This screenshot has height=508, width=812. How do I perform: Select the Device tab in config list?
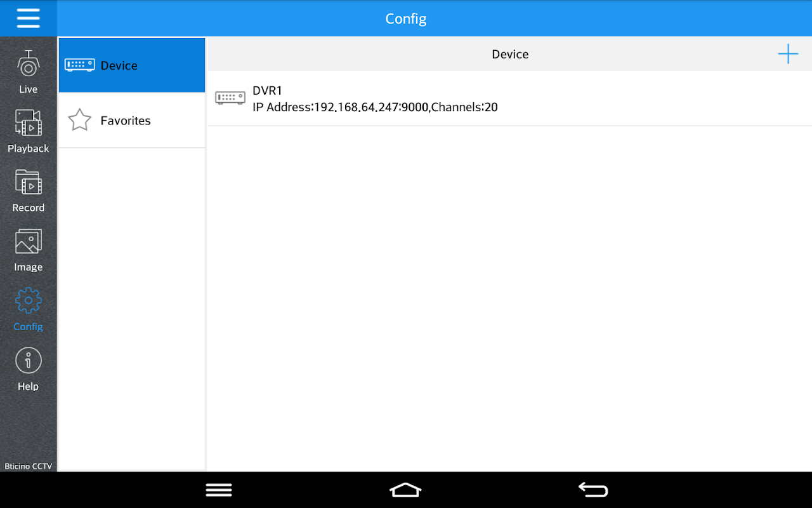pos(132,65)
